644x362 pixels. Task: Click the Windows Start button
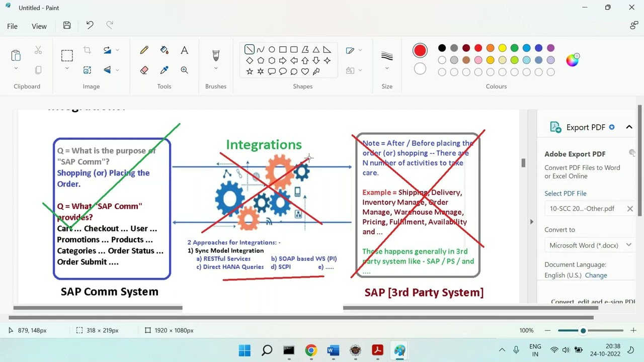pyautogui.click(x=245, y=350)
